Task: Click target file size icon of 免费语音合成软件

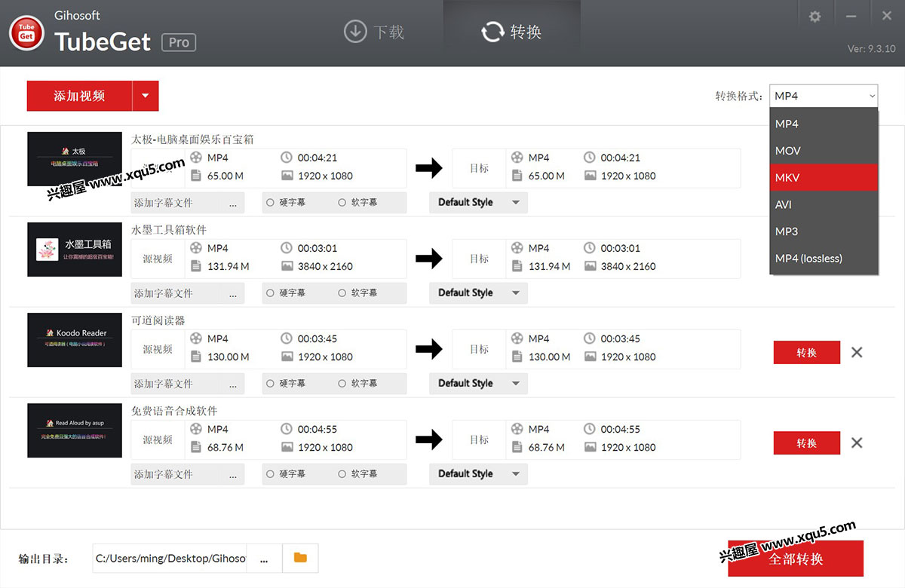Action: [x=517, y=447]
